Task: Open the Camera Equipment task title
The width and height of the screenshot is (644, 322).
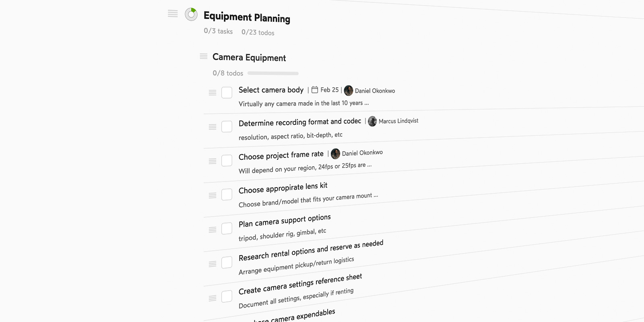Action: (249, 58)
